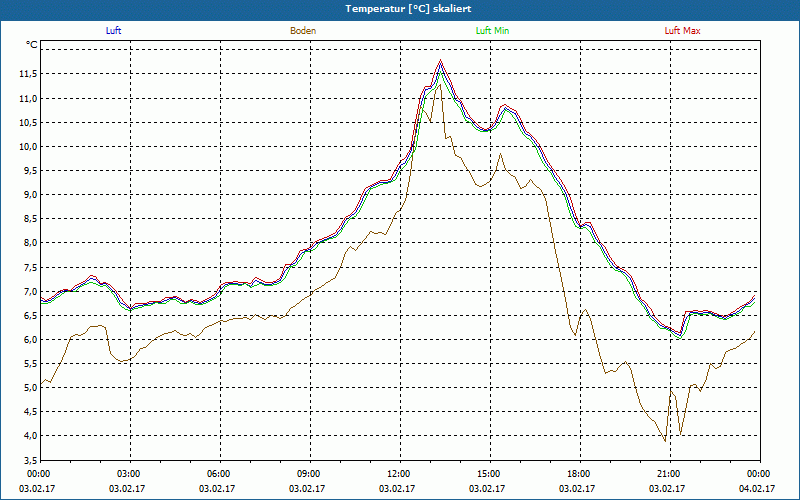Click the 'Luft' legend label
The height and width of the screenshot is (500, 800).
pyautogui.click(x=113, y=31)
